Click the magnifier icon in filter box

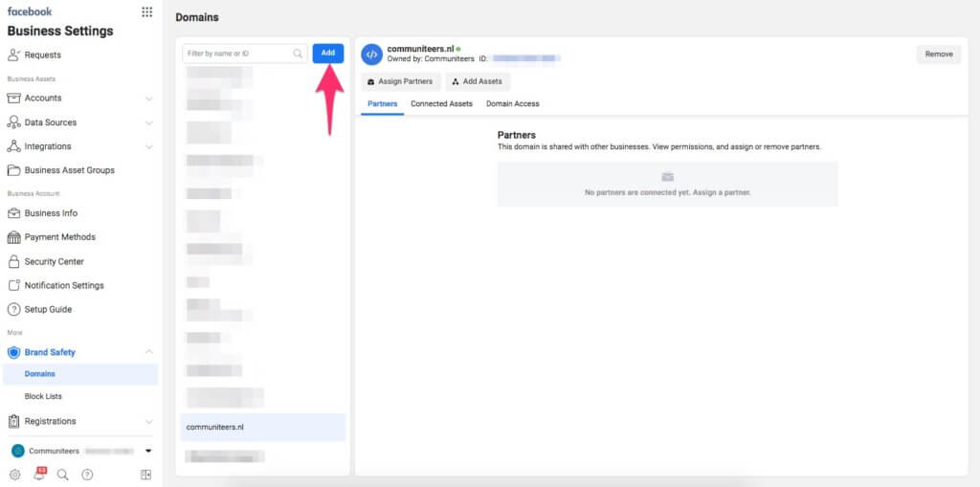[x=299, y=54]
